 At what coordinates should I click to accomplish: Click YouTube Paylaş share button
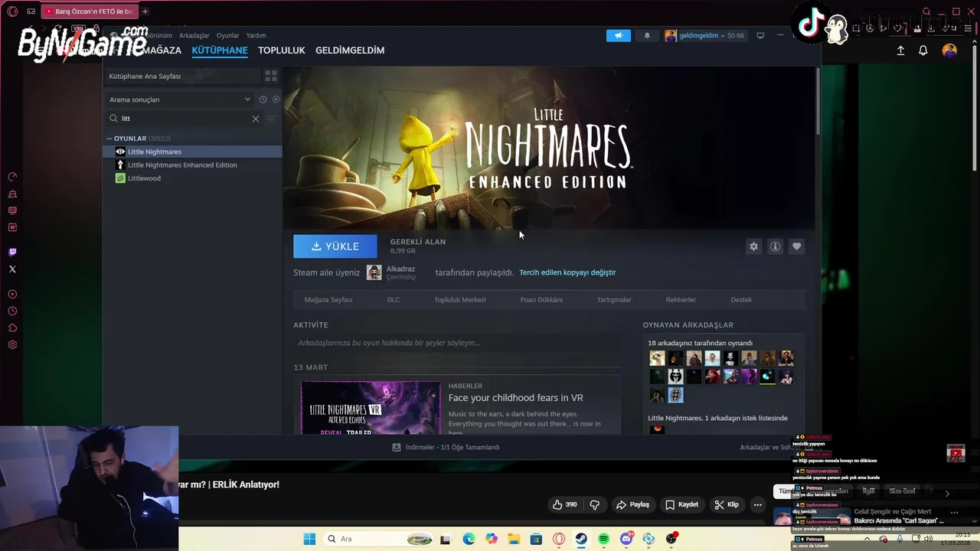tap(633, 504)
